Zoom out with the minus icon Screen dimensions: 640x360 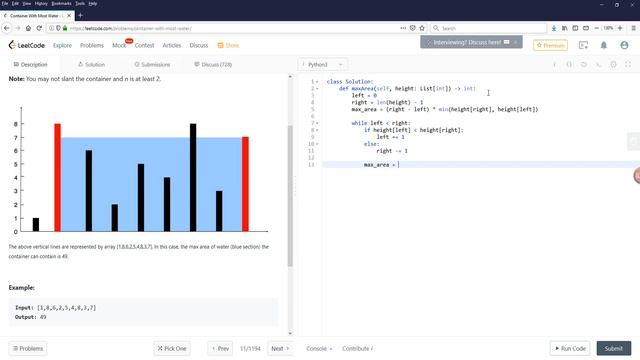tap(597, 28)
